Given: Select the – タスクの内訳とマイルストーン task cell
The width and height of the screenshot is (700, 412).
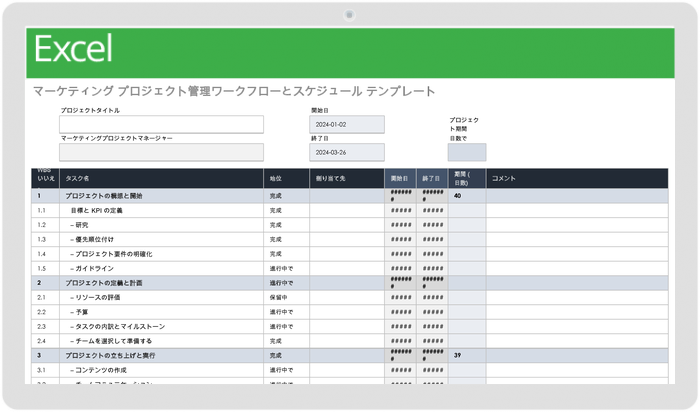Looking at the screenshot, I should (x=161, y=326).
